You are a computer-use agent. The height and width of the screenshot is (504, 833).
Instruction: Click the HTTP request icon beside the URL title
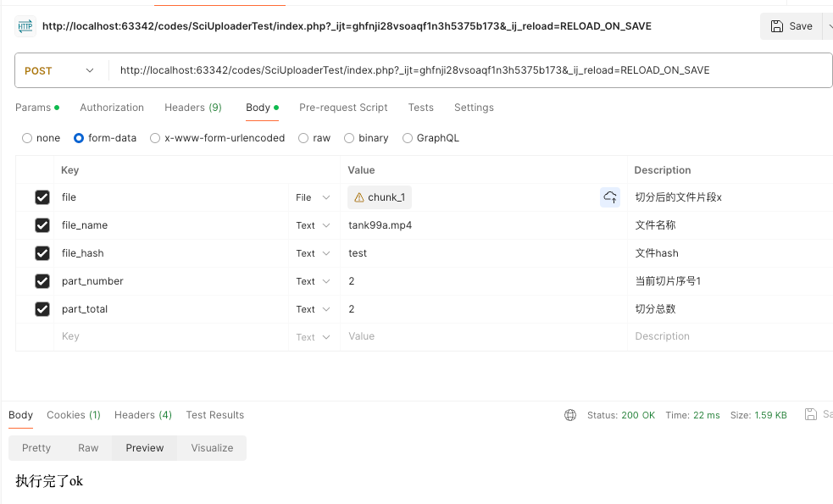(x=25, y=26)
